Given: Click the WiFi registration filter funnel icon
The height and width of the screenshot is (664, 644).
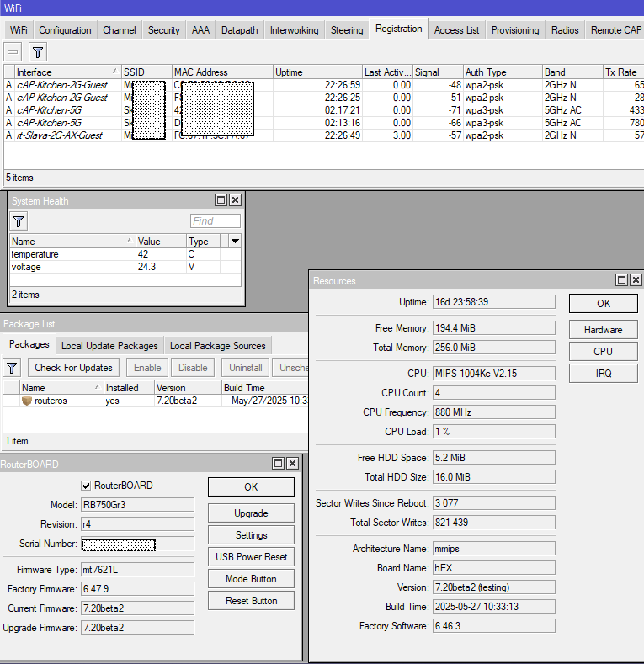Looking at the screenshot, I should click(38, 52).
